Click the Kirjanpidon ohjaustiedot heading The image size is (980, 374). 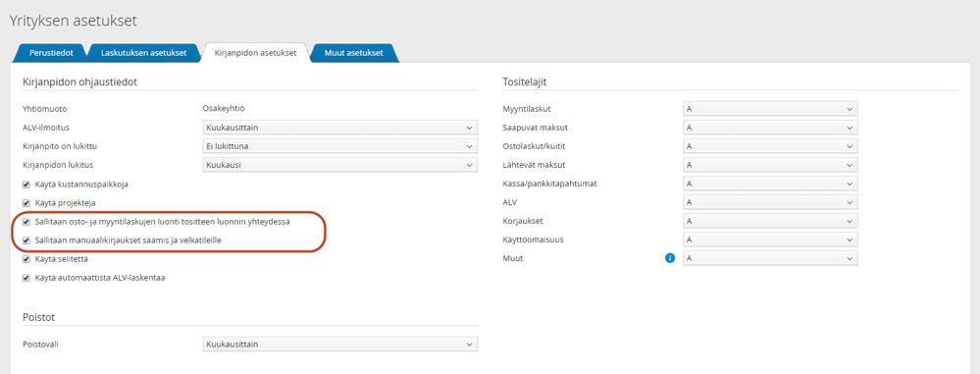click(x=79, y=81)
